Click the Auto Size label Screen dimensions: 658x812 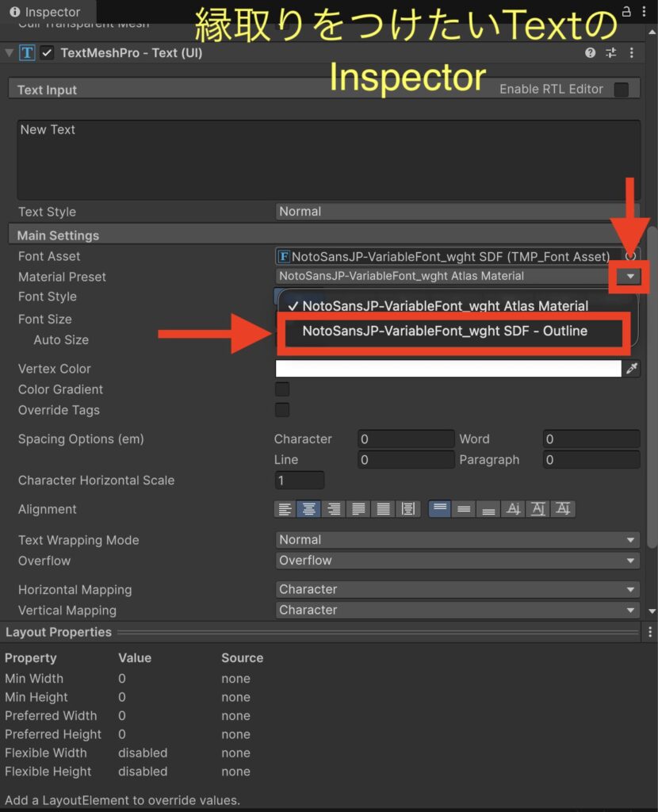pos(61,339)
